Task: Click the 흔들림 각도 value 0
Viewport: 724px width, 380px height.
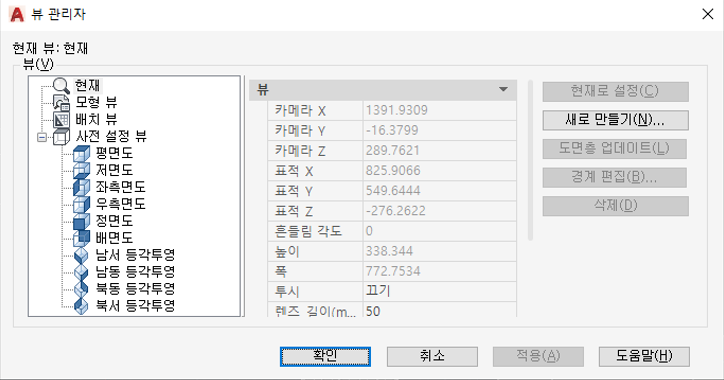Action: (x=440, y=231)
